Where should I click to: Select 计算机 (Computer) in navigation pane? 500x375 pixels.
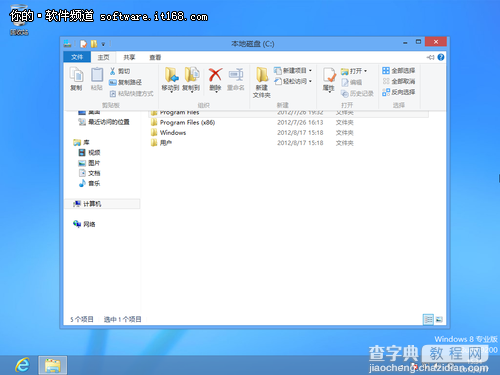click(x=102, y=204)
